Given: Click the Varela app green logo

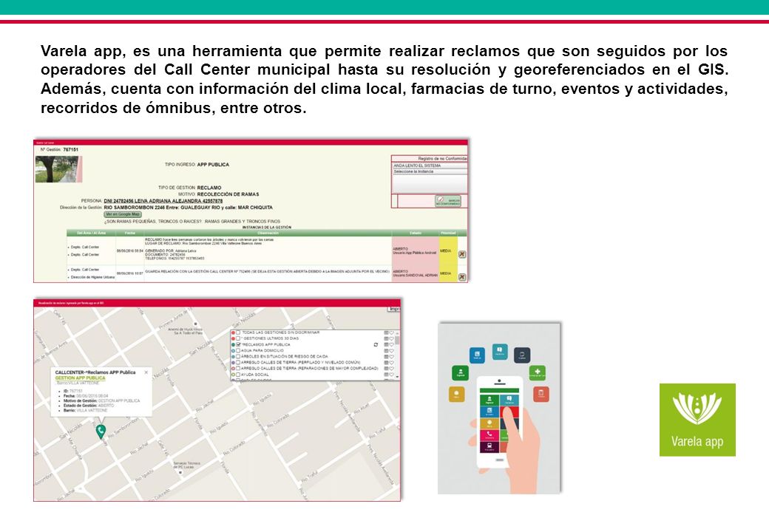Looking at the screenshot, I should pos(697,420).
